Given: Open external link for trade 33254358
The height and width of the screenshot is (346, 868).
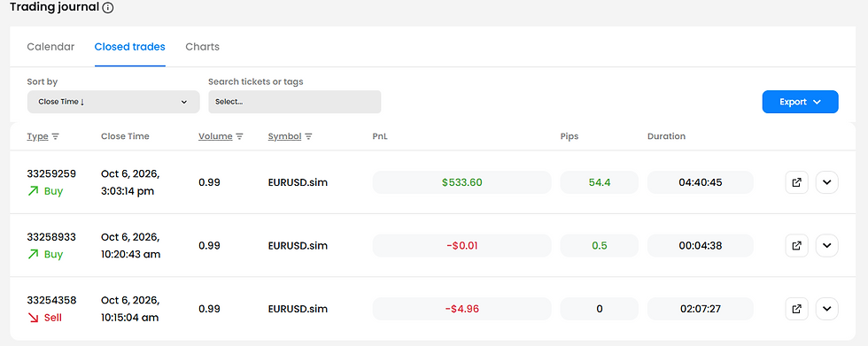Looking at the screenshot, I should point(796,309).
